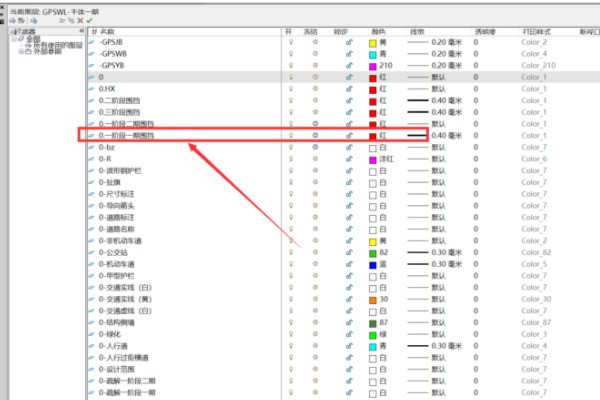Click the lock icon for 0-公交站 layer
This screenshot has height=400, width=600.
pyautogui.click(x=349, y=253)
